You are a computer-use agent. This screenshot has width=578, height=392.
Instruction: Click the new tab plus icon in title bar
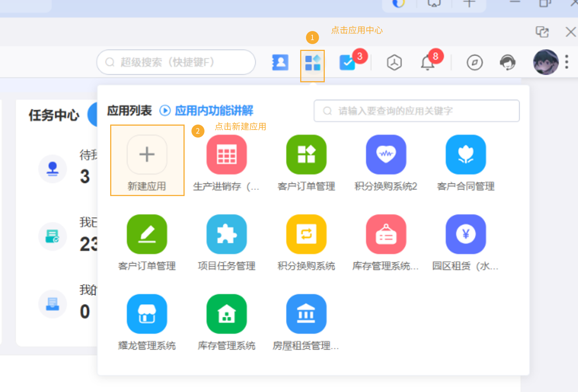click(469, 3)
